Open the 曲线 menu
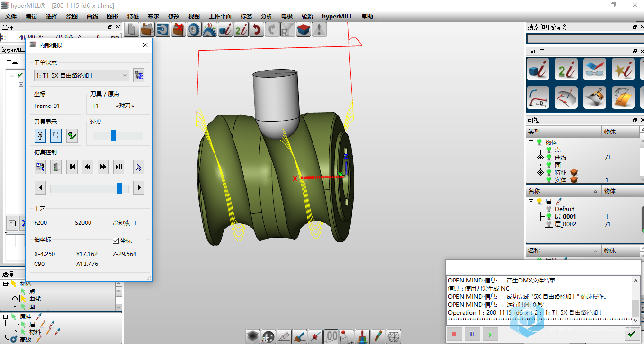This screenshot has height=344, width=644. (92, 16)
